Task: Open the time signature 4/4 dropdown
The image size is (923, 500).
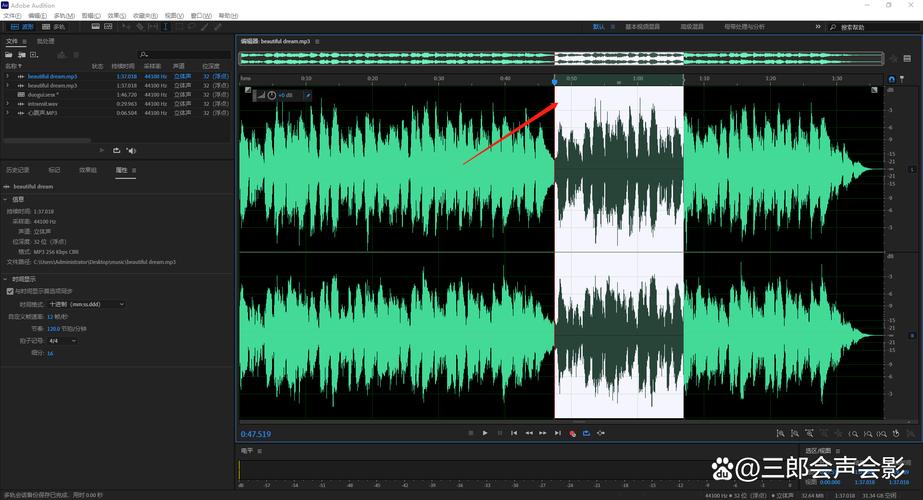Action: tap(62, 341)
